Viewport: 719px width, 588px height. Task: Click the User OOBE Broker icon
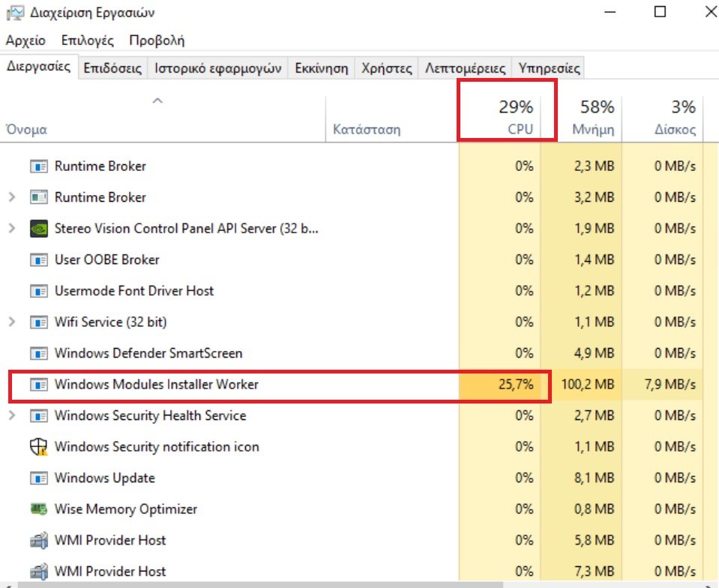[38, 260]
